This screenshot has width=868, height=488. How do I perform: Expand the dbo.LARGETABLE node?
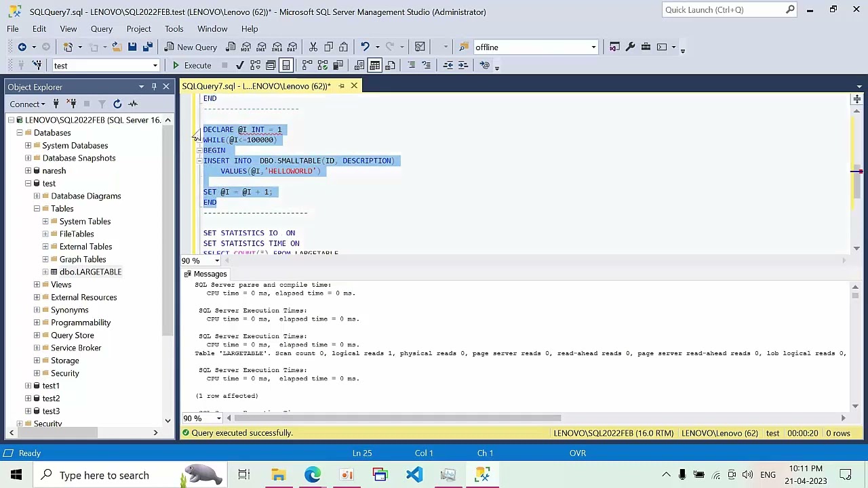click(45, 272)
